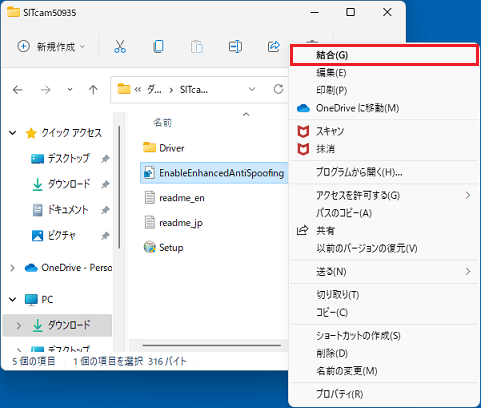Open the Driver folder

pos(172,148)
